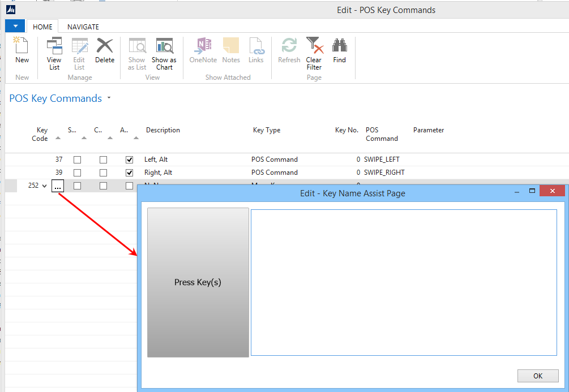Image resolution: width=569 pixels, height=392 pixels.
Task: Open the blue application menu dropdown
Action: coord(15,27)
